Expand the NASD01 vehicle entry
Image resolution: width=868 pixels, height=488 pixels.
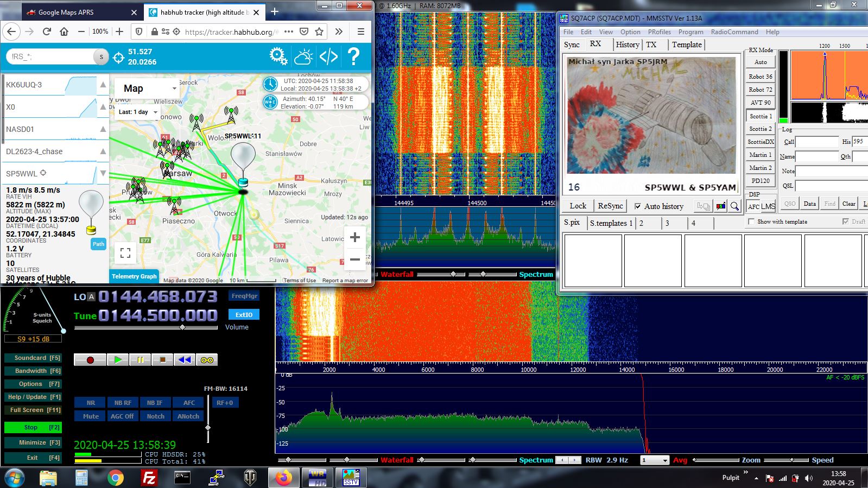tap(103, 129)
